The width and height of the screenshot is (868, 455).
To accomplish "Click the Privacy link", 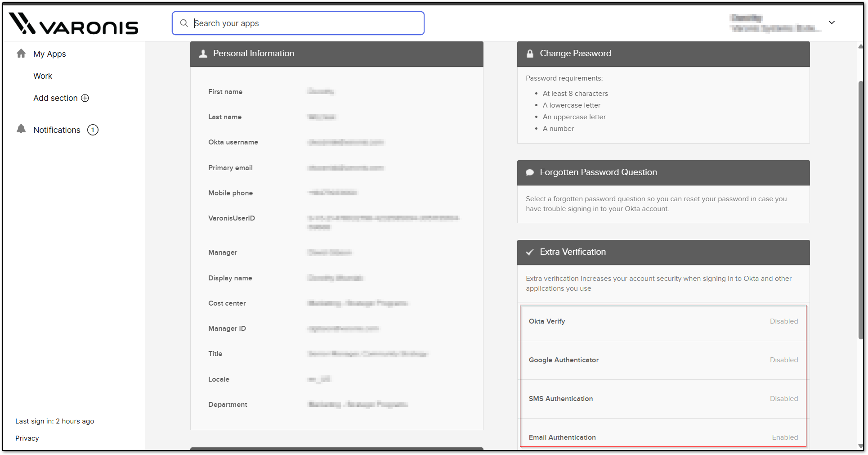I will pyautogui.click(x=27, y=438).
